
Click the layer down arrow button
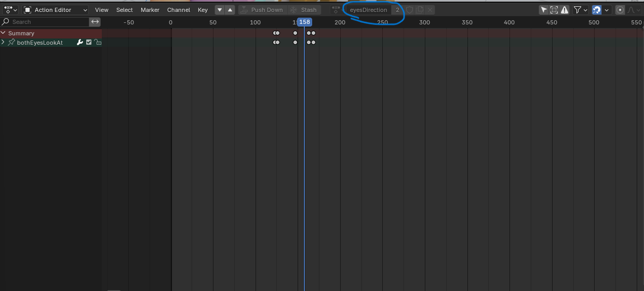(x=220, y=10)
